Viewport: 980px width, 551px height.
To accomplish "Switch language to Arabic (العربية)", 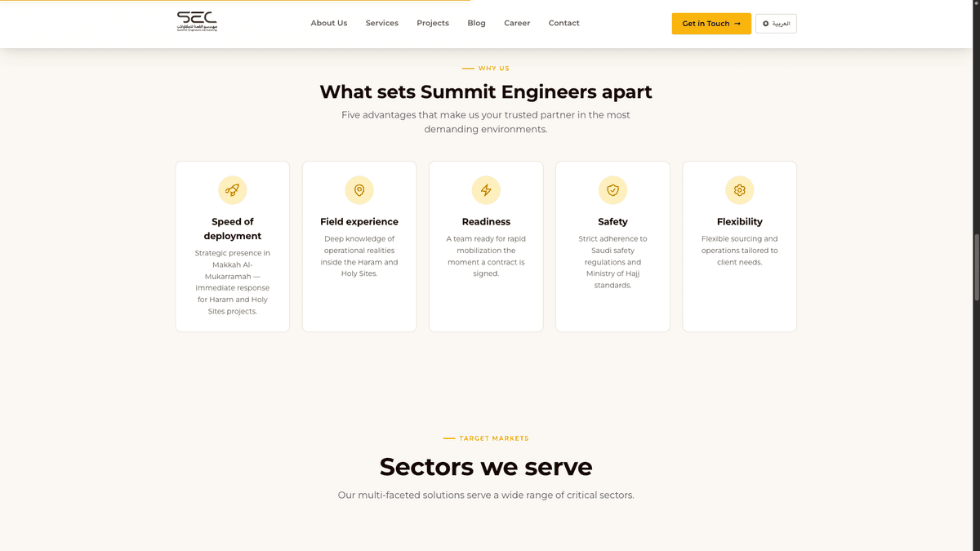I will click(776, 24).
